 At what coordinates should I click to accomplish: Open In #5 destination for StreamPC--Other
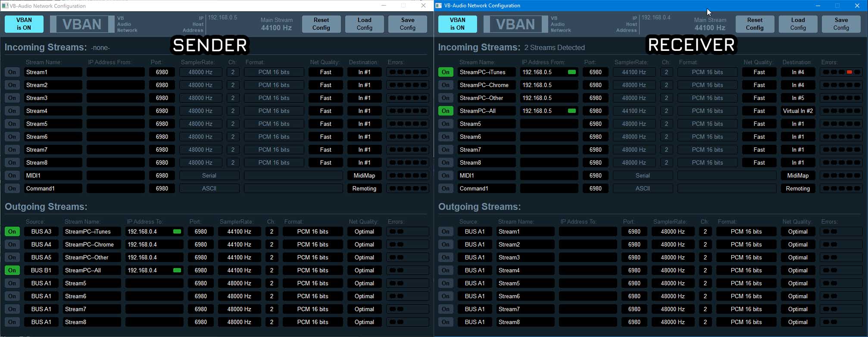tap(798, 98)
